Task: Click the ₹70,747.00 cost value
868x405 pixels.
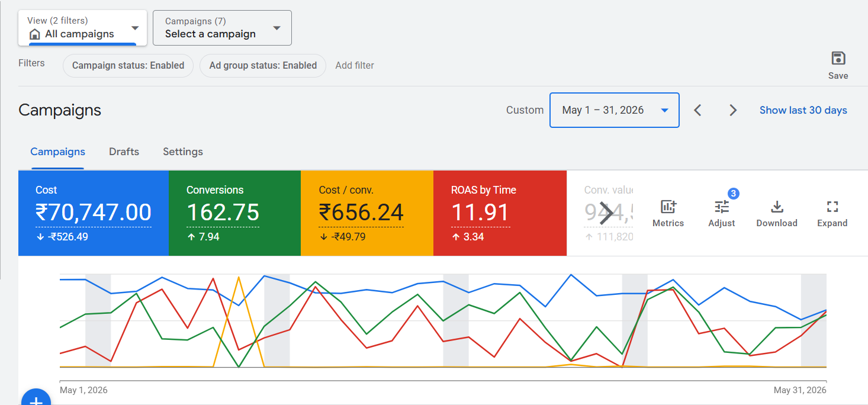Action: pyautogui.click(x=94, y=213)
